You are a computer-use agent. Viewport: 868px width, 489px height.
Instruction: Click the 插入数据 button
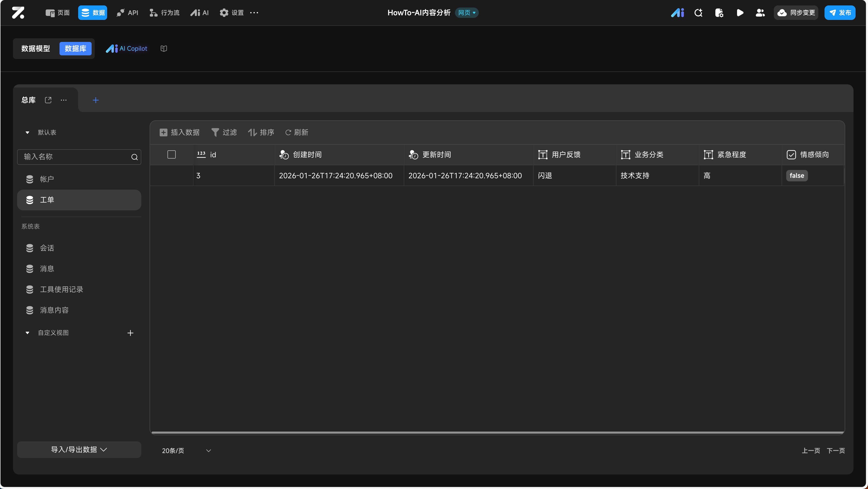pyautogui.click(x=180, y=132)
